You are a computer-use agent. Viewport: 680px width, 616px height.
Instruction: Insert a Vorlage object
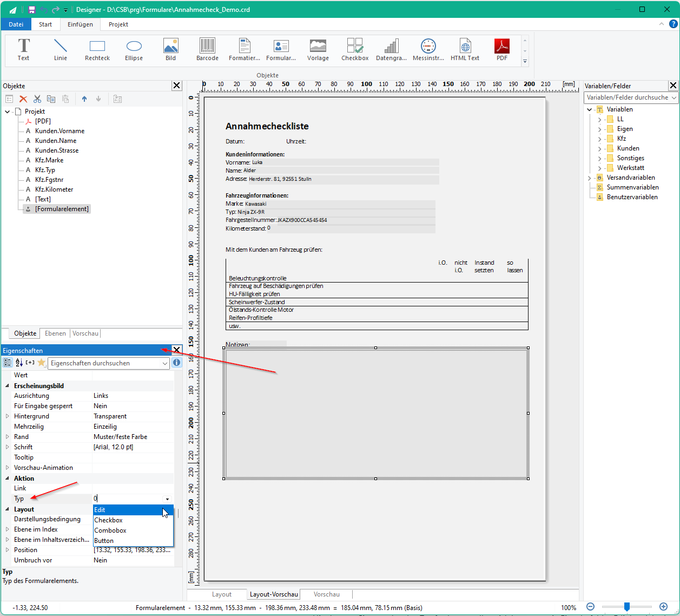point(318,50)
